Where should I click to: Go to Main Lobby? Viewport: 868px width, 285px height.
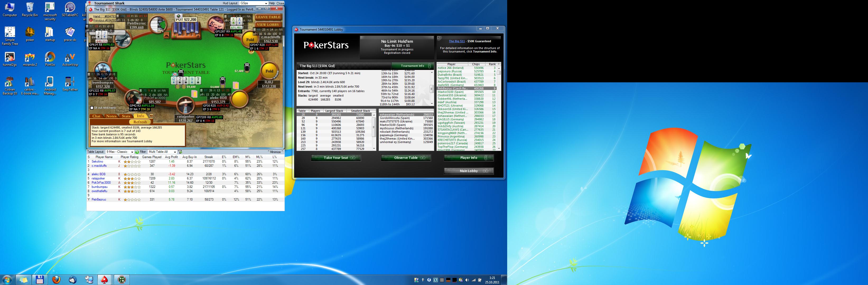coord(469,170)
